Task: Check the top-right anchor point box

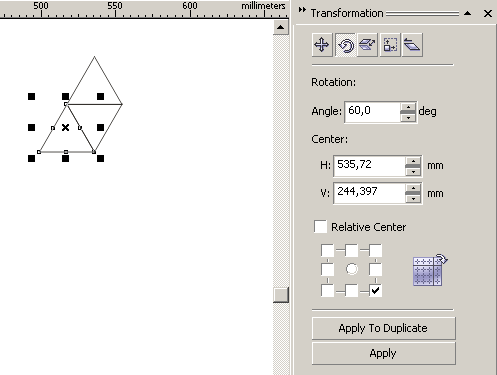Action: coord(375,250)
